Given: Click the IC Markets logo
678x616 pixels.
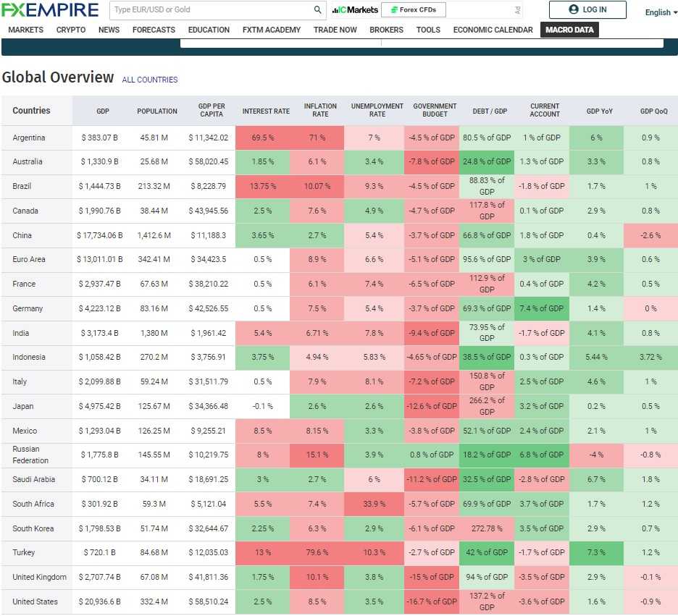Looking at the screenshot, I should pos(355,10).
